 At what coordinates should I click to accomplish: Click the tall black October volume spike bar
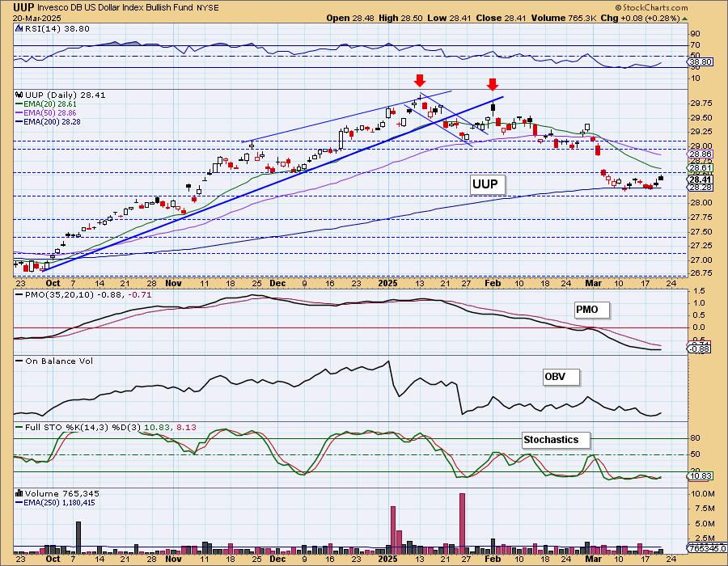78,538
